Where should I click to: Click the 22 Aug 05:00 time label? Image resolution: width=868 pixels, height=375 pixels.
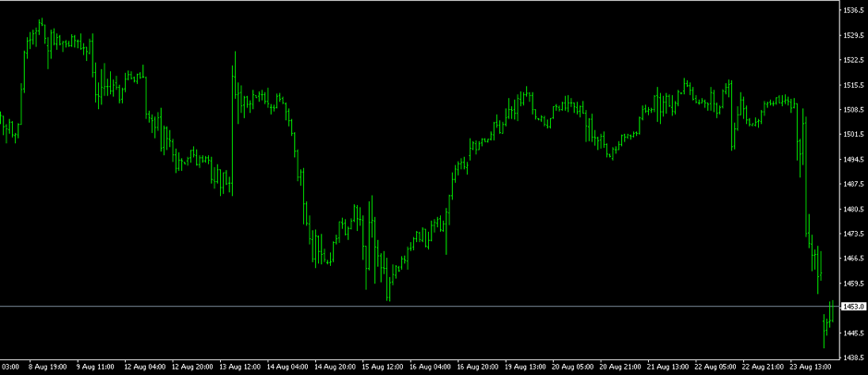tap(715, 368)
